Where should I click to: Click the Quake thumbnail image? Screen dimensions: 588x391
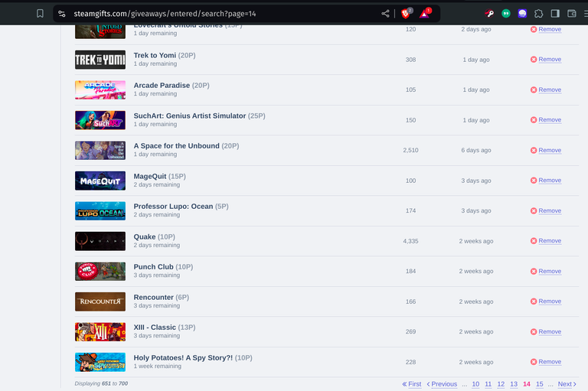point(100,241)
